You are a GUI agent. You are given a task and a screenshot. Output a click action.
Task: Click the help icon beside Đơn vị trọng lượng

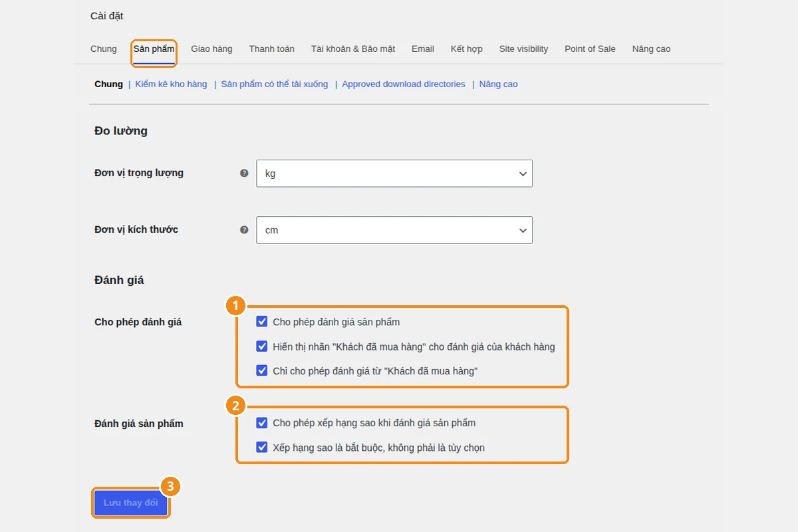click(x=244, y=173)
